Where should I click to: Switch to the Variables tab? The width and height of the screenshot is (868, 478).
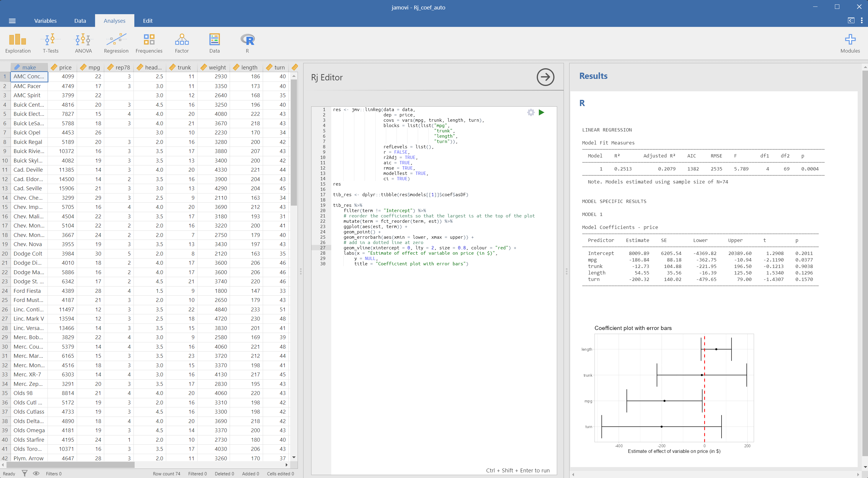point(45,21)
